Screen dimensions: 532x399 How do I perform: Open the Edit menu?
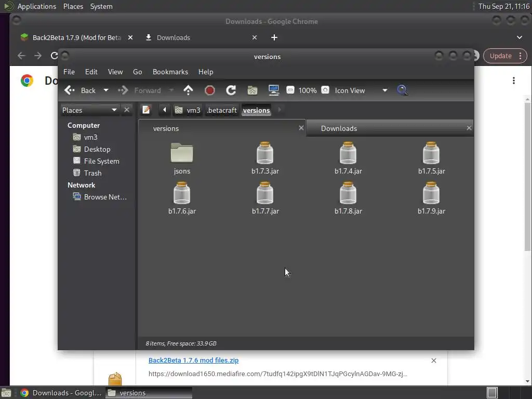point(91,72)
